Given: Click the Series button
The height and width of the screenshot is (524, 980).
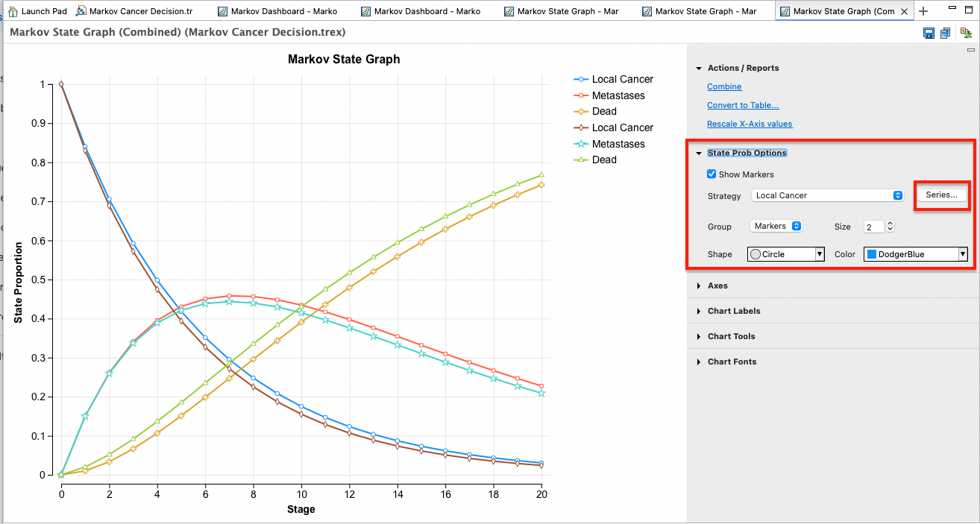Looking at the screenshot, I should [941, 195].
